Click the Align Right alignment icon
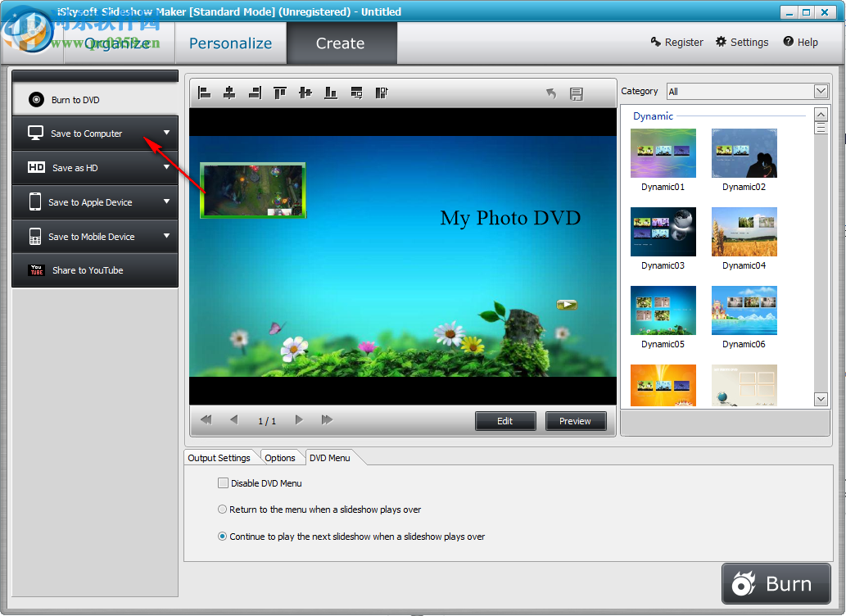This screenshot has height=616, width=846. point(255,93)
